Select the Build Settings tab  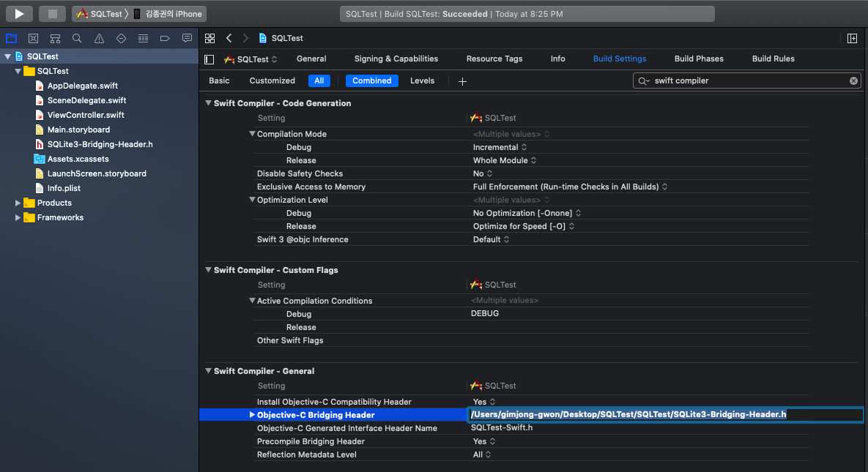pyautogui.click(x=620, y=59)
